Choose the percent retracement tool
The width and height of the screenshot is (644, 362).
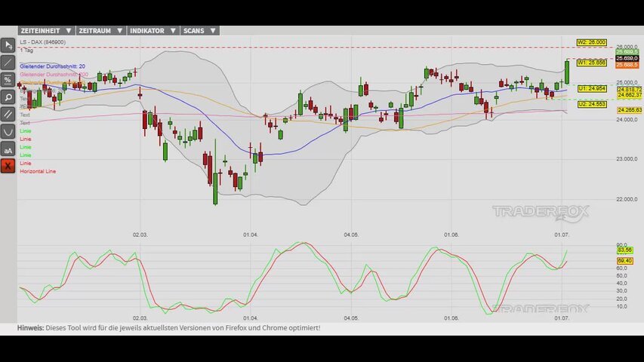point(8,80)
